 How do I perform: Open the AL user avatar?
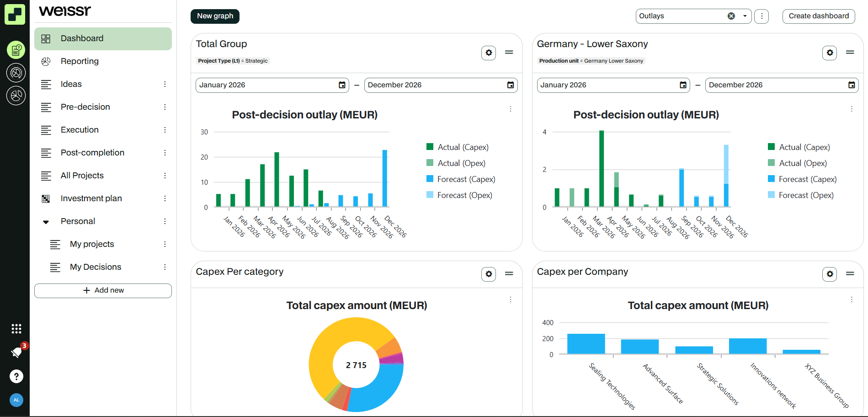[x=16, y=400]
